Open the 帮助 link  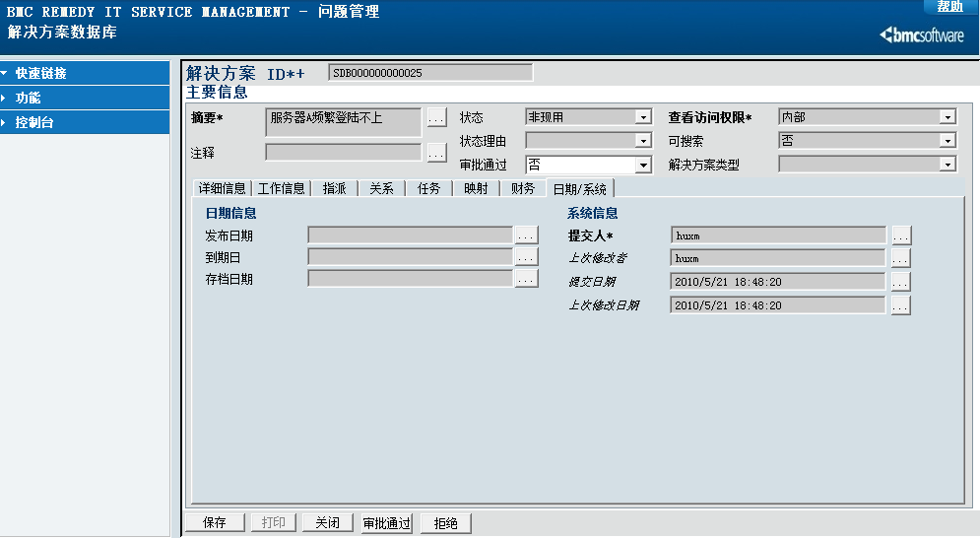950,6
